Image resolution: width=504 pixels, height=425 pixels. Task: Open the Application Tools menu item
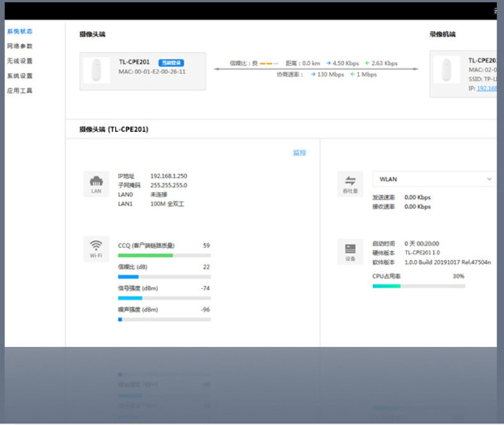20,91
